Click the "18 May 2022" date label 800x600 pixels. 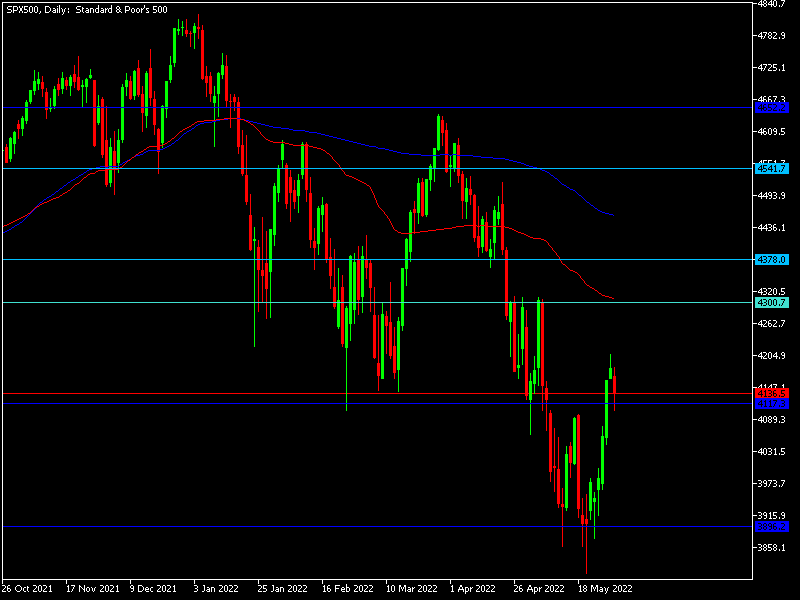605,588
